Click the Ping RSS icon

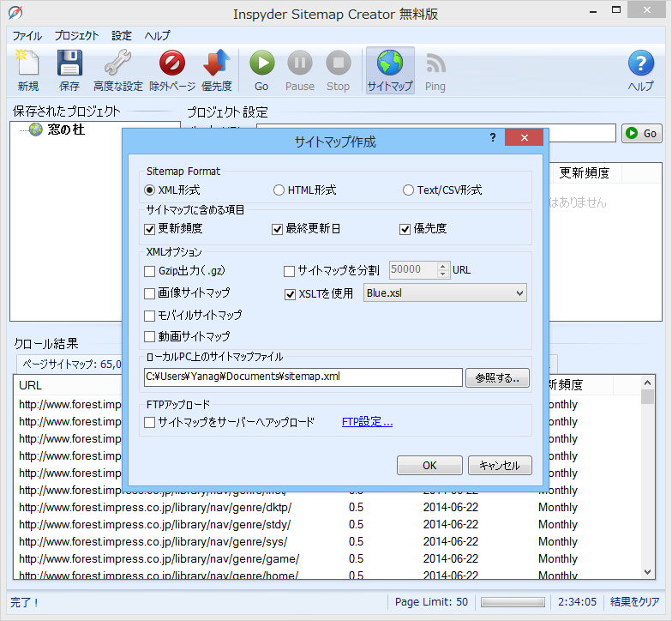point(435,70)
